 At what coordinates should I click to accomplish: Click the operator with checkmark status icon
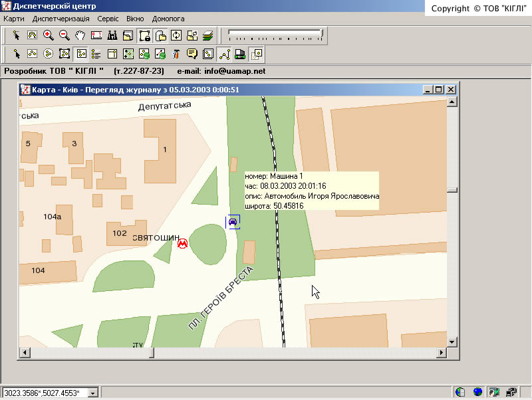(494, 392)
